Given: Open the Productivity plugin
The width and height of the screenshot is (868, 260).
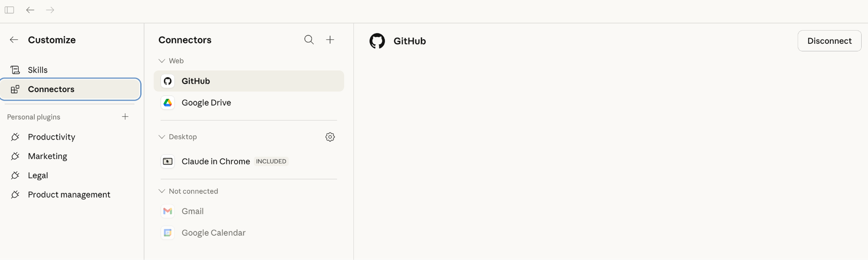Looking at the screenshot, I should (51, 137).
